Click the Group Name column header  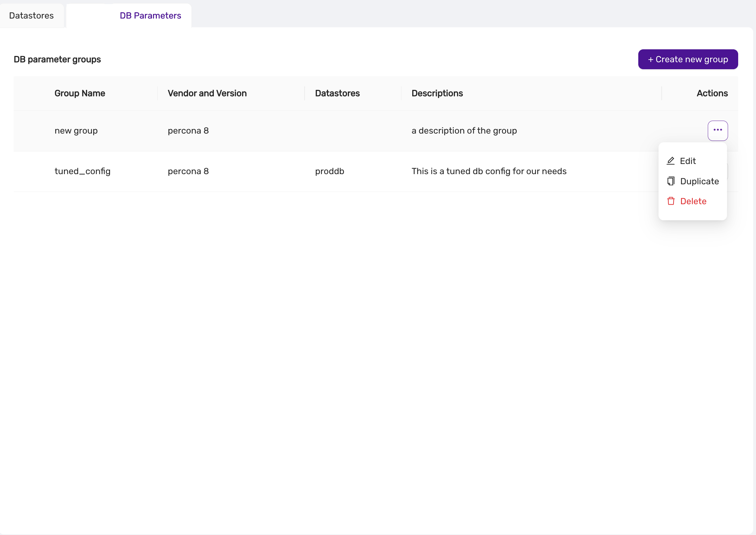click(80, 93)
